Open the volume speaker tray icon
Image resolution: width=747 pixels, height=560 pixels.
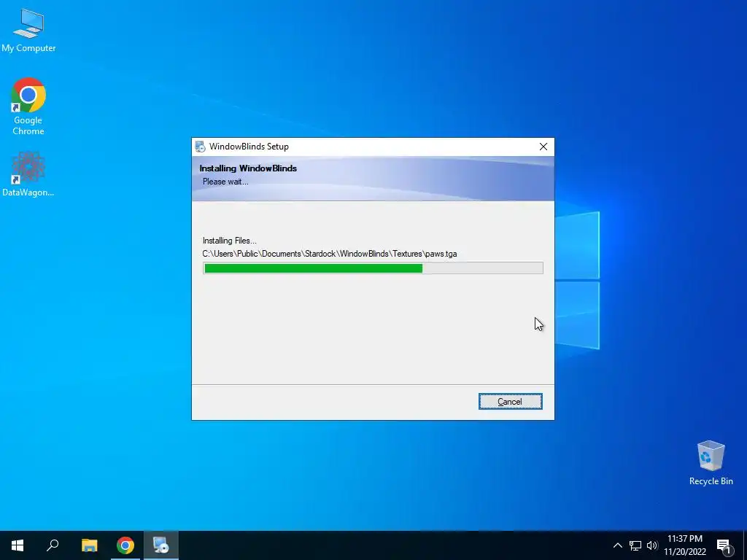tap(651, 545)
